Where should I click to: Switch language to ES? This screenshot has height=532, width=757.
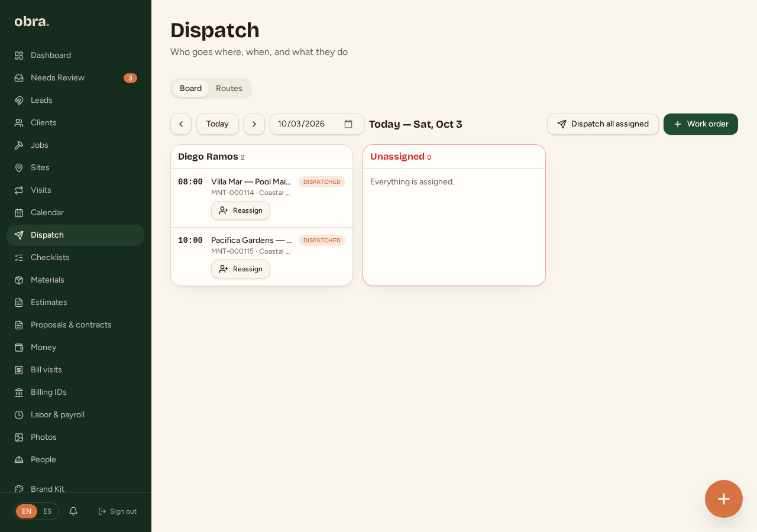47,511
